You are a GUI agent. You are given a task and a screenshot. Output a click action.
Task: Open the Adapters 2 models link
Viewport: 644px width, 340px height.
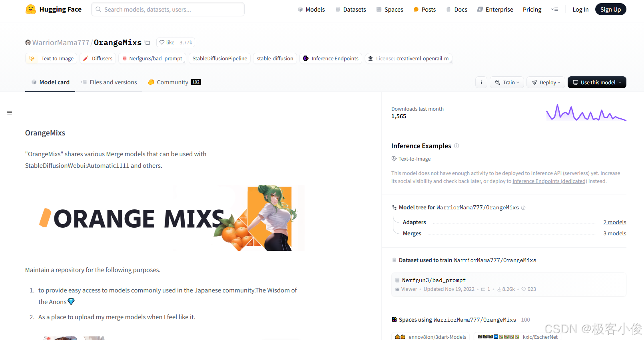click(614, 222)
